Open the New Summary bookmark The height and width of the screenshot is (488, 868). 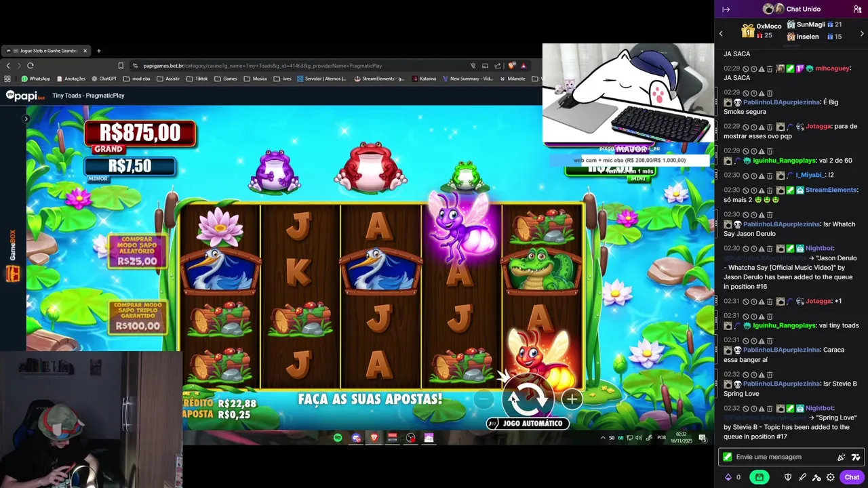pyautogui.click(x=467, y=79)
